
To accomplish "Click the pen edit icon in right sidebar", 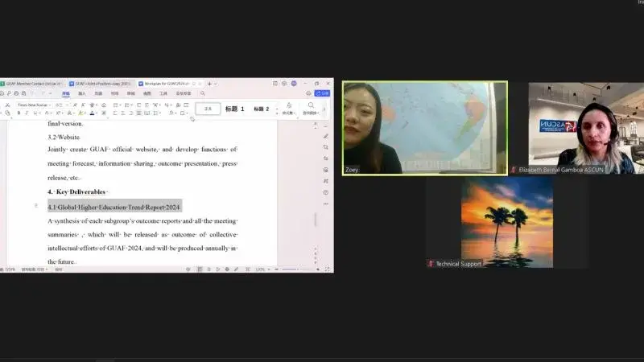I will 326,136.
